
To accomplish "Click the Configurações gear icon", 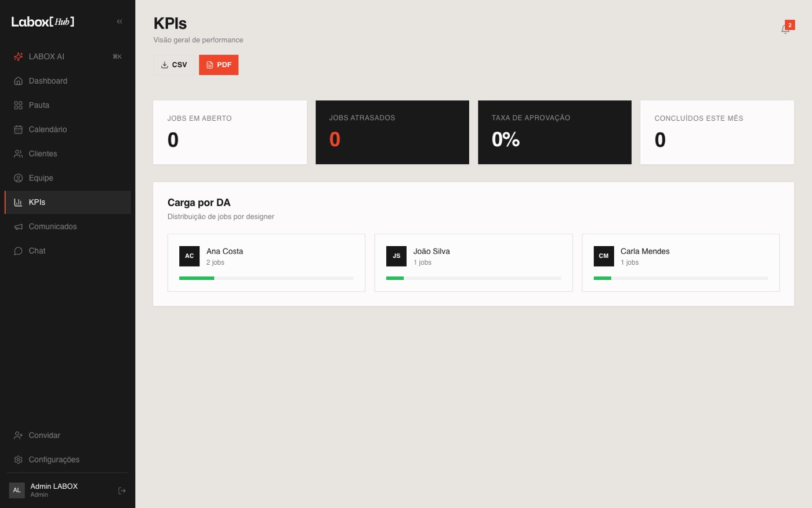I will tap(18, 460).
